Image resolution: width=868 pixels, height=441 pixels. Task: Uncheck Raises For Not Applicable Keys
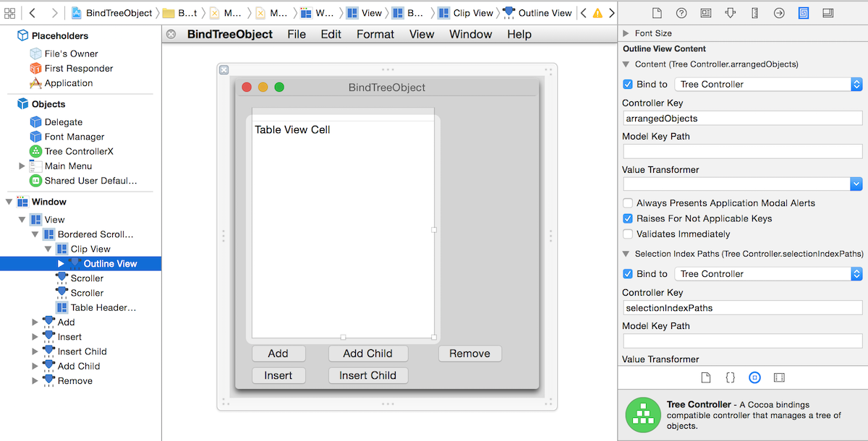pyautogui.click(x=627, y=218)
